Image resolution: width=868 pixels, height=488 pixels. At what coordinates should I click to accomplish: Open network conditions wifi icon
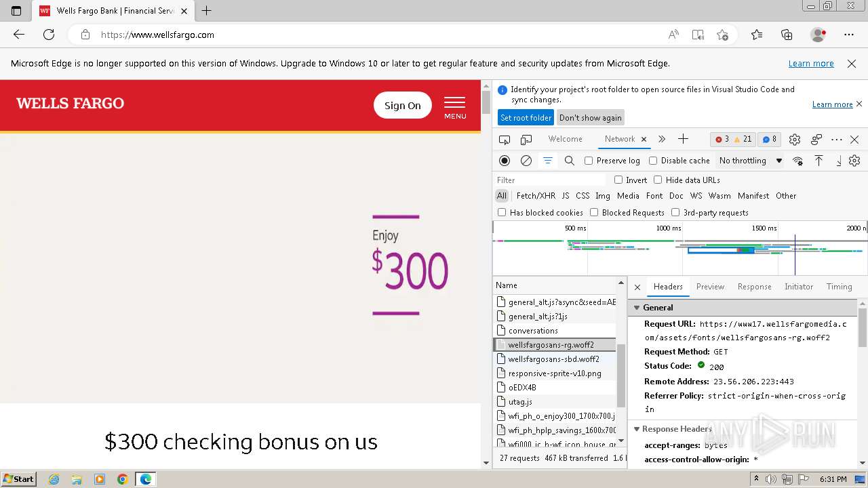coord(798,161)
